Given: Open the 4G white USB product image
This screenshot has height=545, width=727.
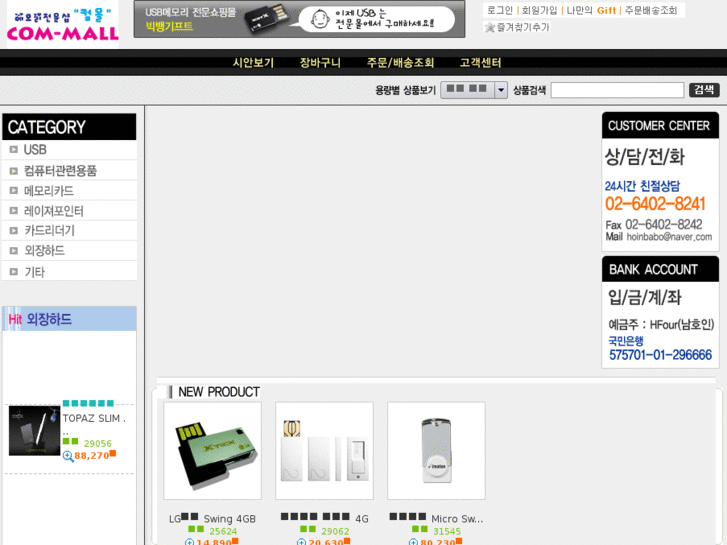Looking at the screenshot, I should pos(324,451).
